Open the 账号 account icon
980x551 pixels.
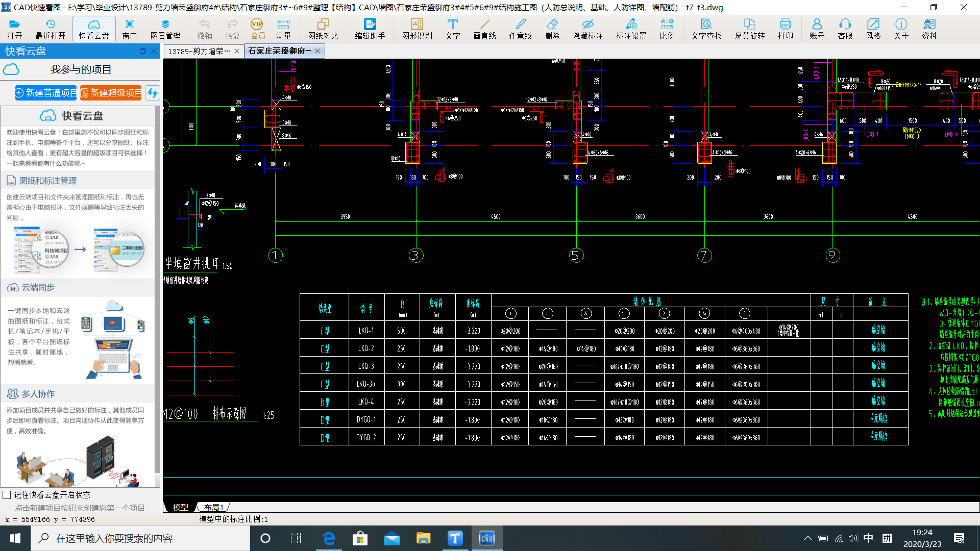click(817, 29)
